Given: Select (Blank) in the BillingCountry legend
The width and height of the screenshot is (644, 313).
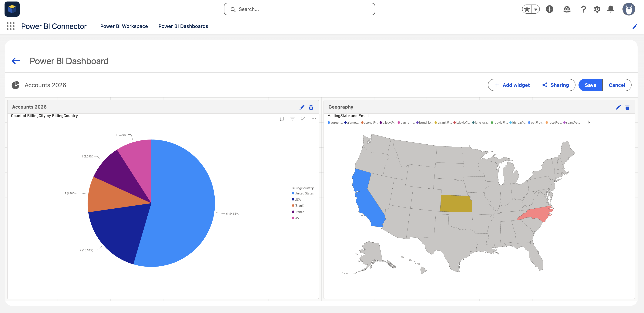Looking at the screenshot, I should point(298,206).
